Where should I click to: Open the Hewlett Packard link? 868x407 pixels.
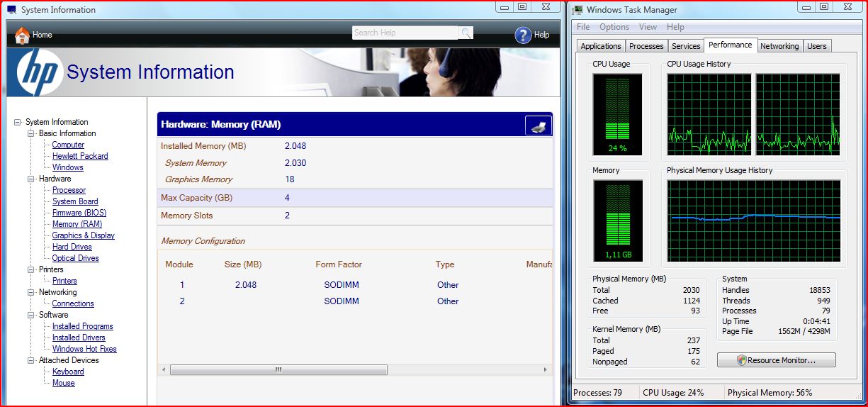(80, 156)
